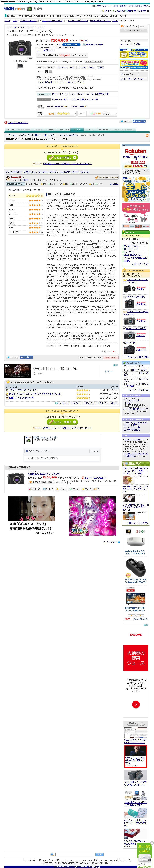Click the 価格.com logo
This screenshot has width=154, height=868.
coord(15,9)
